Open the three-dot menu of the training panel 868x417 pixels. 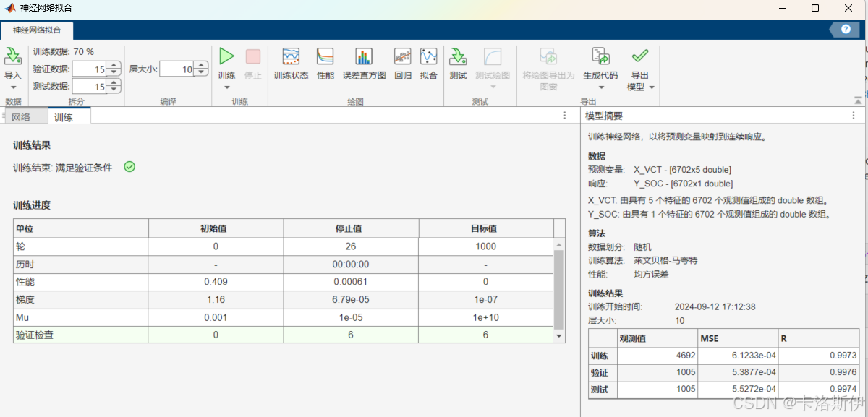coord(565,116)
